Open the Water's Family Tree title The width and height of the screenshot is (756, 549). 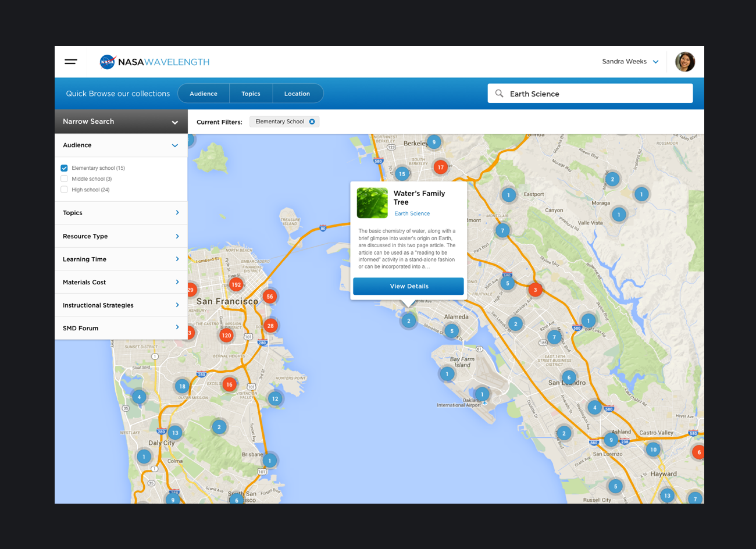(419, 198)
